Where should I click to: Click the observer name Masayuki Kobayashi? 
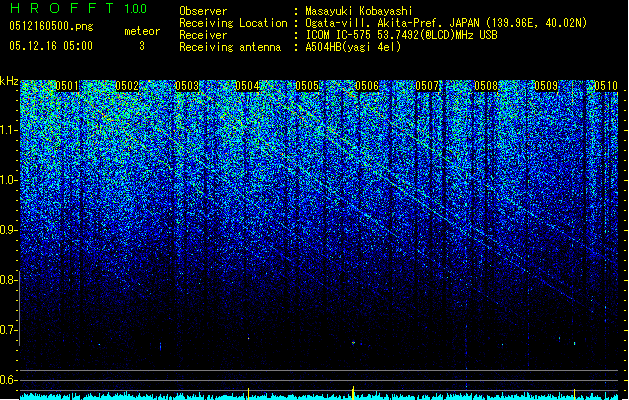[359, 11]
